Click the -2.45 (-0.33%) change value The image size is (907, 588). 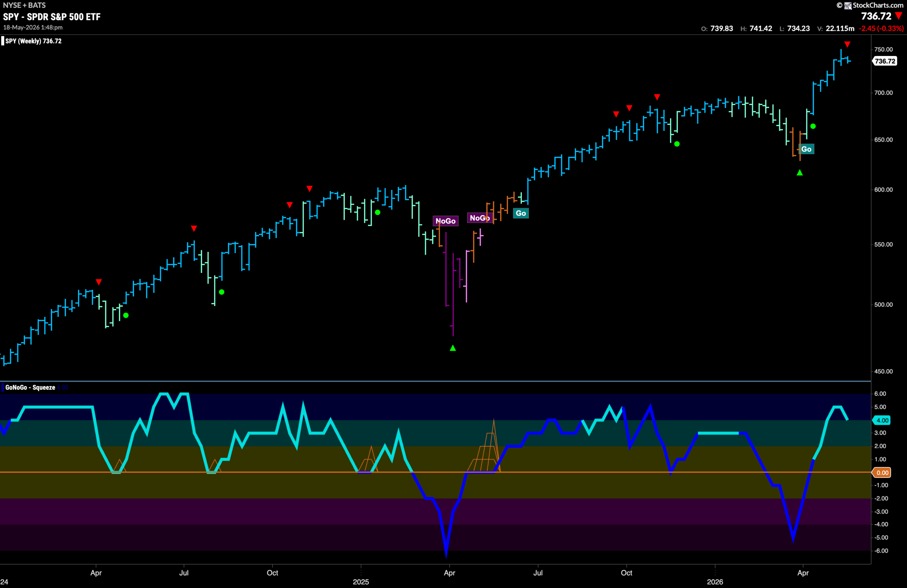click(x=881, y=29)
